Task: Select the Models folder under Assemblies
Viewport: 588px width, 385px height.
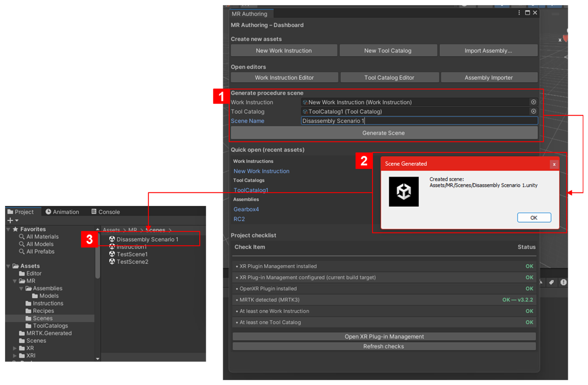Action: coord(45,296)
